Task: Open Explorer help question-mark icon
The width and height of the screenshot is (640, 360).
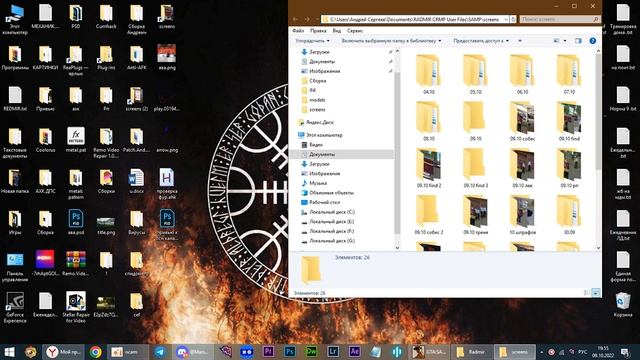Action: (592, 41)
